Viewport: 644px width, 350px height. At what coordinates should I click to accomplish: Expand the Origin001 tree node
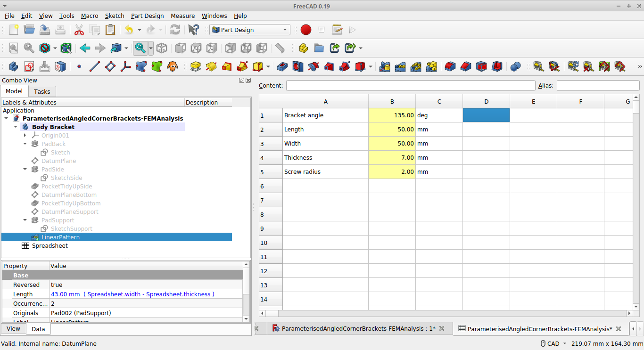[x=25, y=135]
